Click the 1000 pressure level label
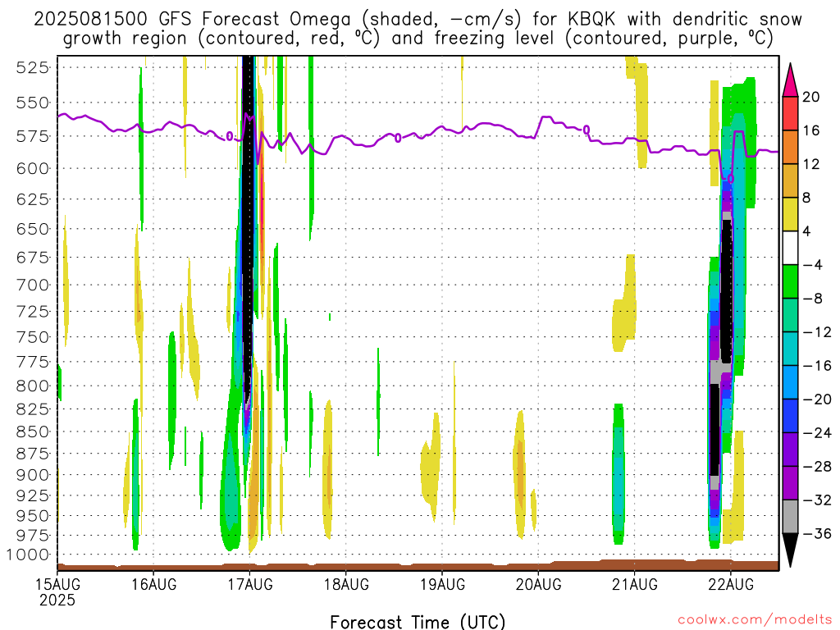 28,555
